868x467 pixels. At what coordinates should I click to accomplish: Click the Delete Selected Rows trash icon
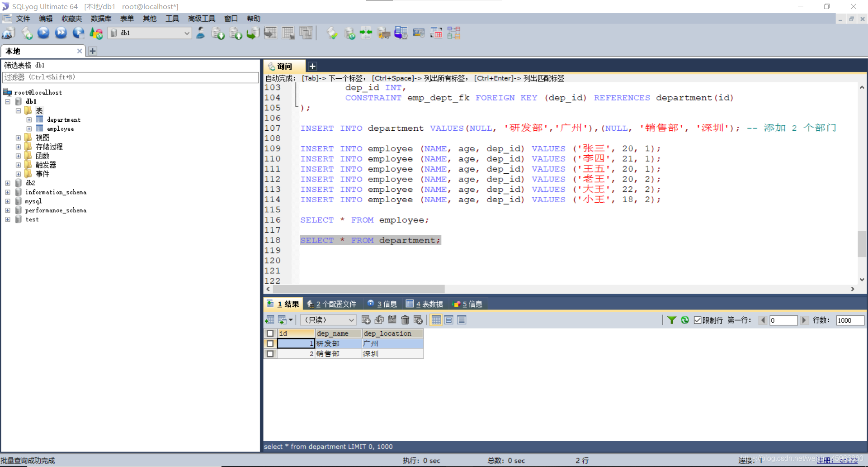click(405, 320)
